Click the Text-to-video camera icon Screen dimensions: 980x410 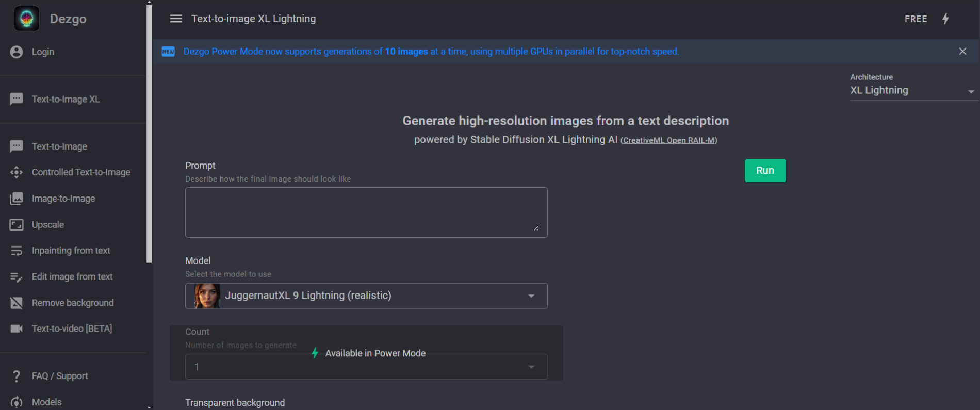tap(17, 329)
